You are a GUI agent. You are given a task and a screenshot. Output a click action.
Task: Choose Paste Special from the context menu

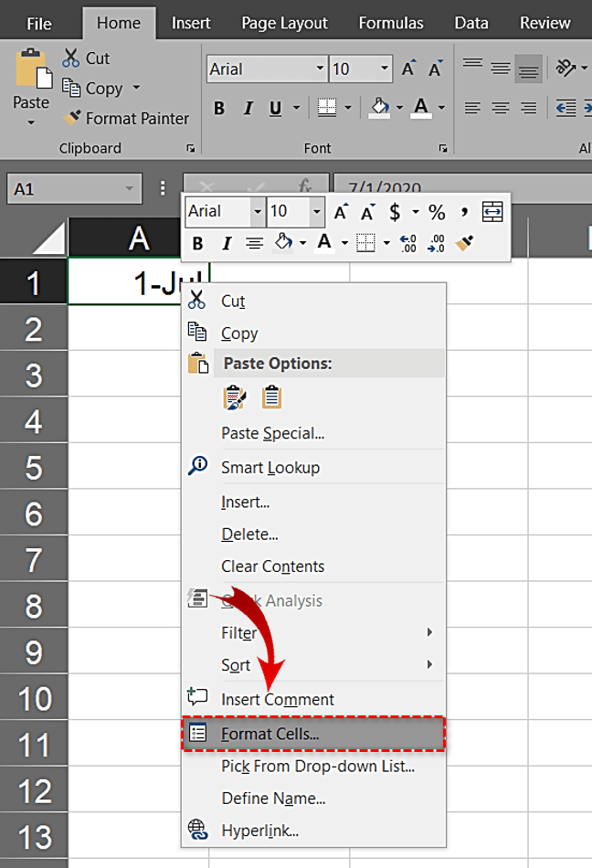coord(272,433)
